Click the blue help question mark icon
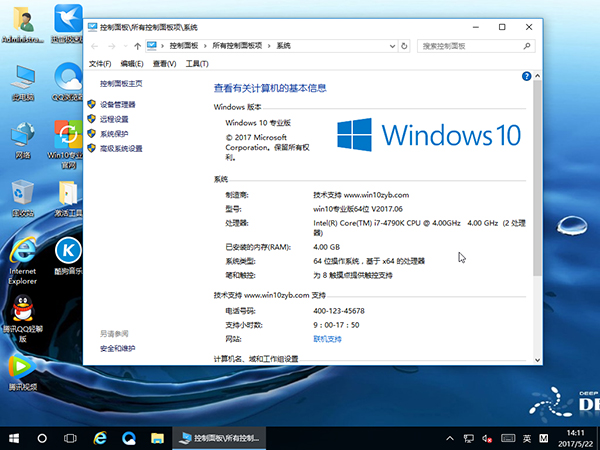This screenshot has width=600, height=450. (526, 76)
